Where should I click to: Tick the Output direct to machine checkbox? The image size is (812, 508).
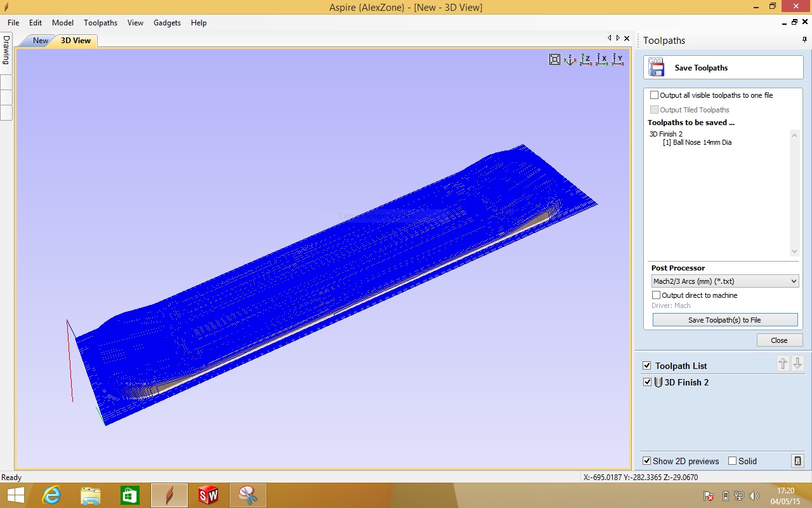[657, 295]
